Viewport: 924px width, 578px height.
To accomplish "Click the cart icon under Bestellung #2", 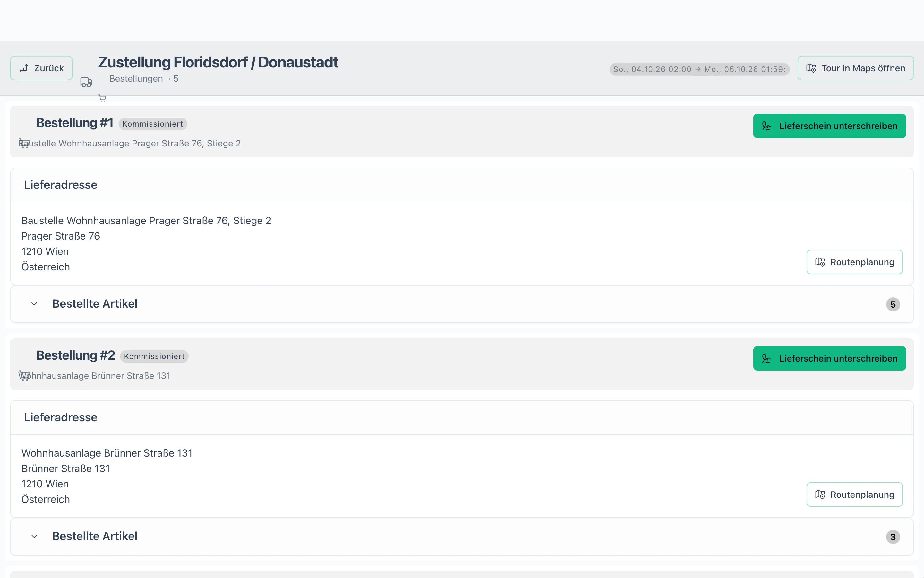I will pyautogui.click(x=24, y=376).
